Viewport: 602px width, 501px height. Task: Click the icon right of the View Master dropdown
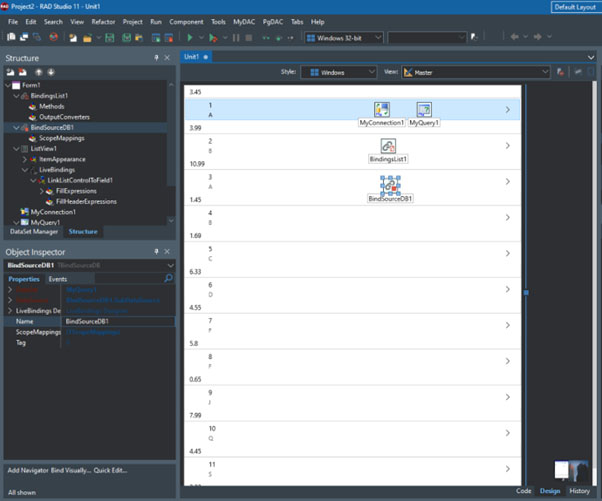click(561, 72)
